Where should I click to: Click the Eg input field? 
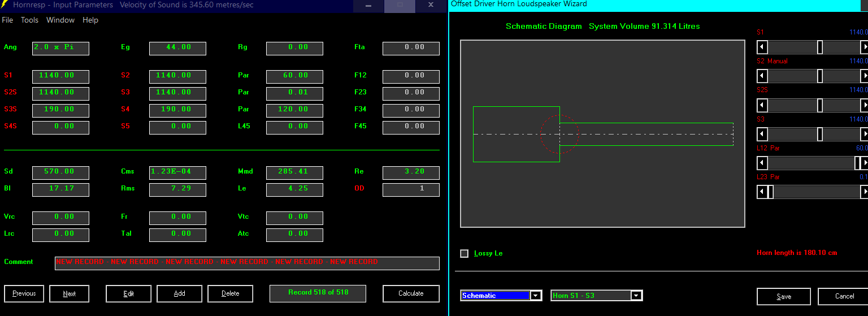(x=177, y=48)
